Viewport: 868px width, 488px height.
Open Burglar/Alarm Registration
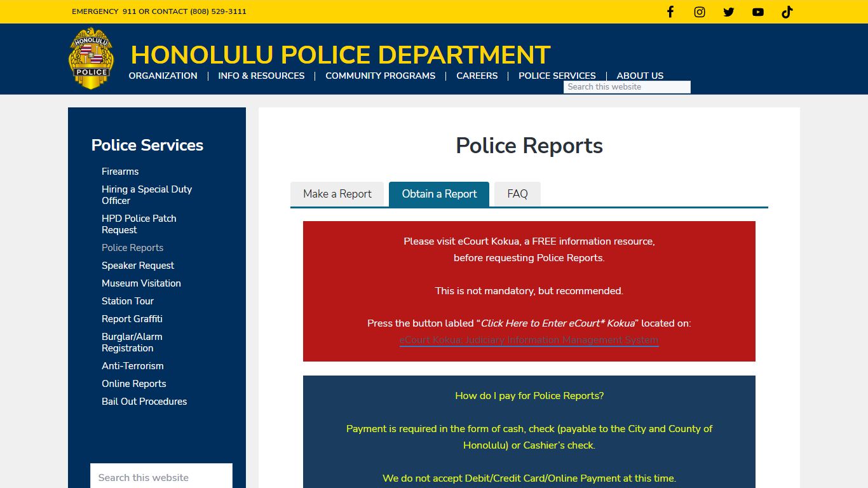point(132,342)
